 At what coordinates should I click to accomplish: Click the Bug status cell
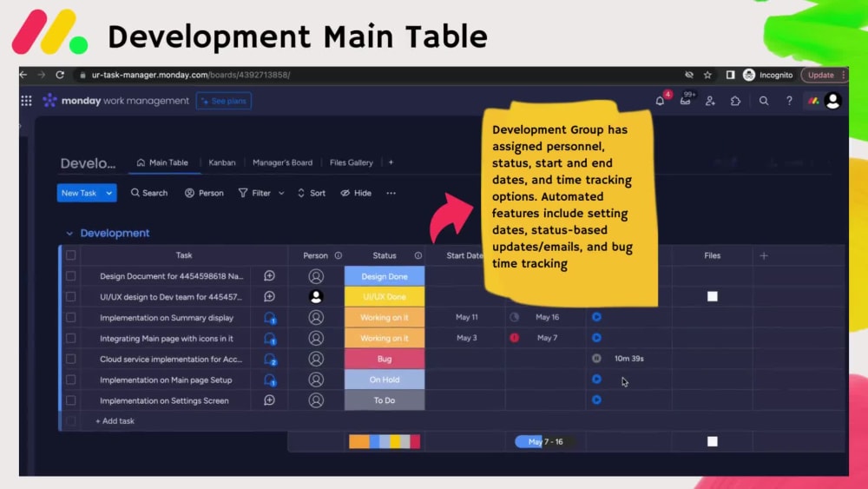(x=385, y=359)
